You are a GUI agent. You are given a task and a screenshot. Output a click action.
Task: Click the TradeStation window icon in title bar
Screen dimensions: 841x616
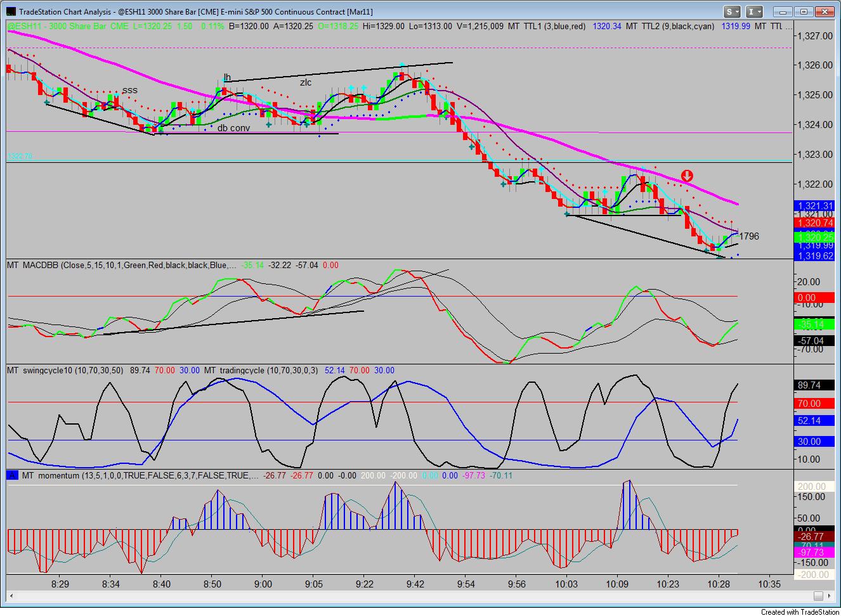pos(10,11)
